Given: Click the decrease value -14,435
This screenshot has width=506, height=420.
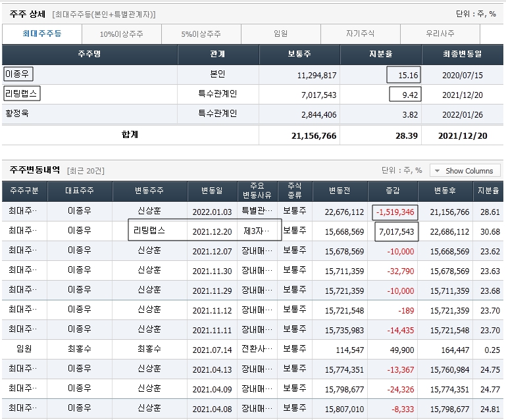Looking at the screenshot, I should click(x=401, y=331).
